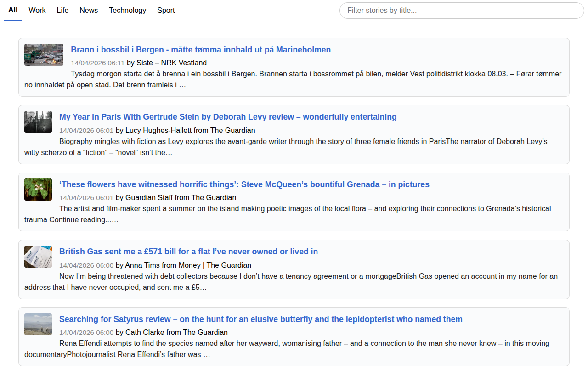Image resolution: width=588 pixels, height=368 pixels.
Task: Open the Grenada flowers thumbnail image
Action: (x=38, y=190)
